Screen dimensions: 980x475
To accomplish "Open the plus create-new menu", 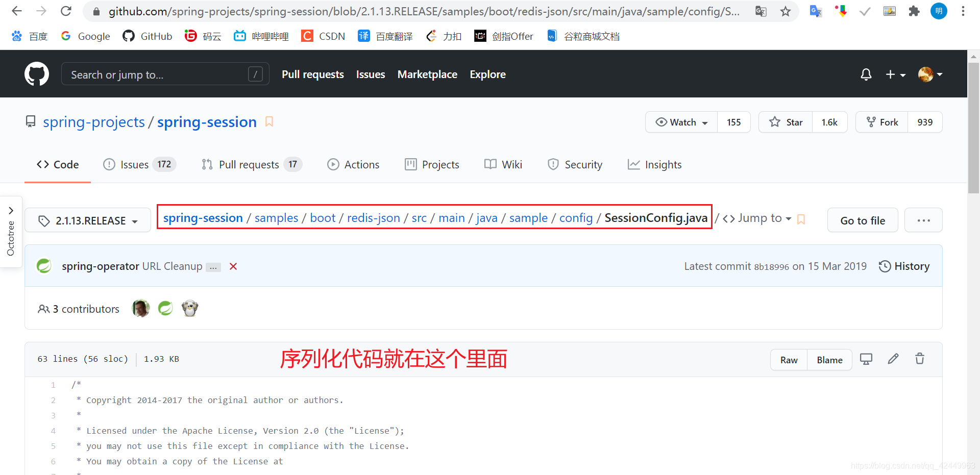I will (x=895, y=74).
